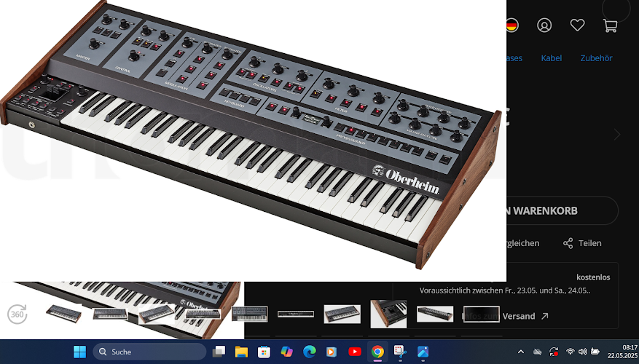Click the WARENKORB add-to-cart button
639x364 pixels.
pos(562,210)
